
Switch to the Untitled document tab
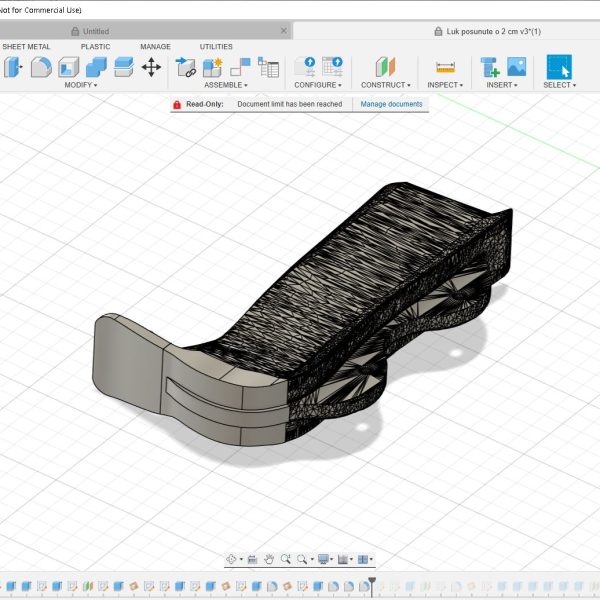96,31
